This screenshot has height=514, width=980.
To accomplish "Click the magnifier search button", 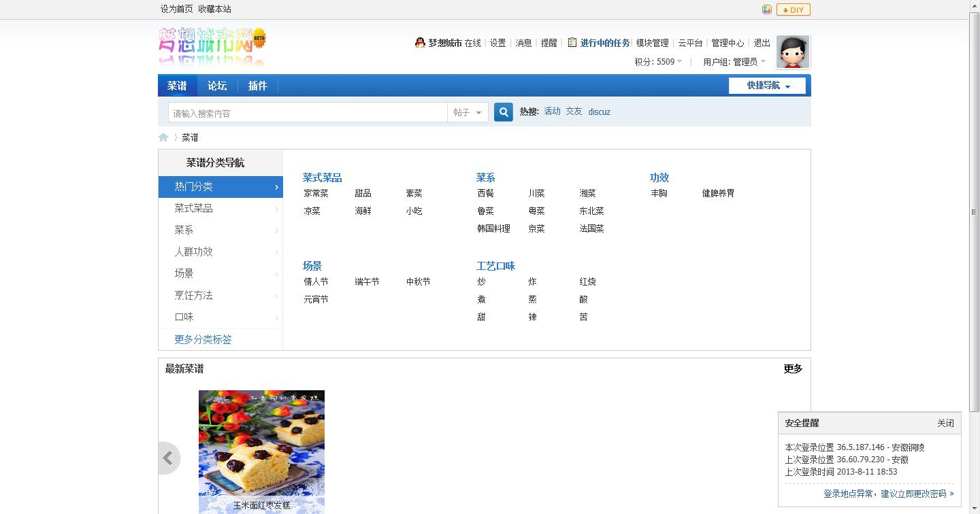I will click(x=503, y=112).
